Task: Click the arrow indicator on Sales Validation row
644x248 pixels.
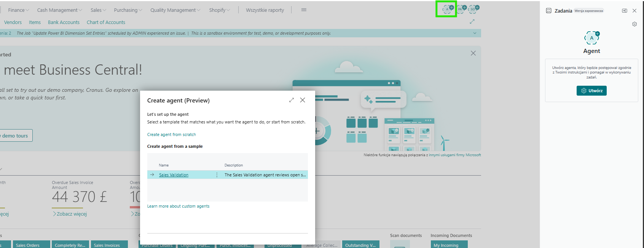Action: click(152, 175)
